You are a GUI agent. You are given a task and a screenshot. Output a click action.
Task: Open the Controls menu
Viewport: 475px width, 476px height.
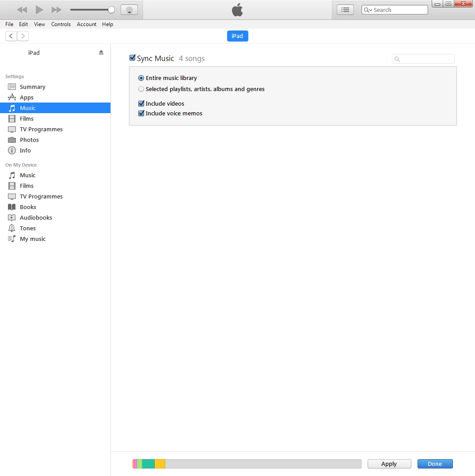(61, 24)
